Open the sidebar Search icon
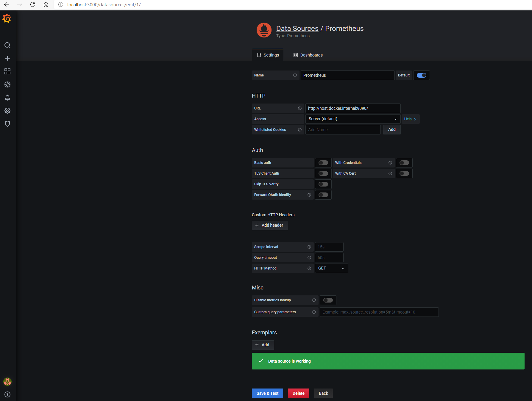Screen dimensions: 532x401 (7, 45)
